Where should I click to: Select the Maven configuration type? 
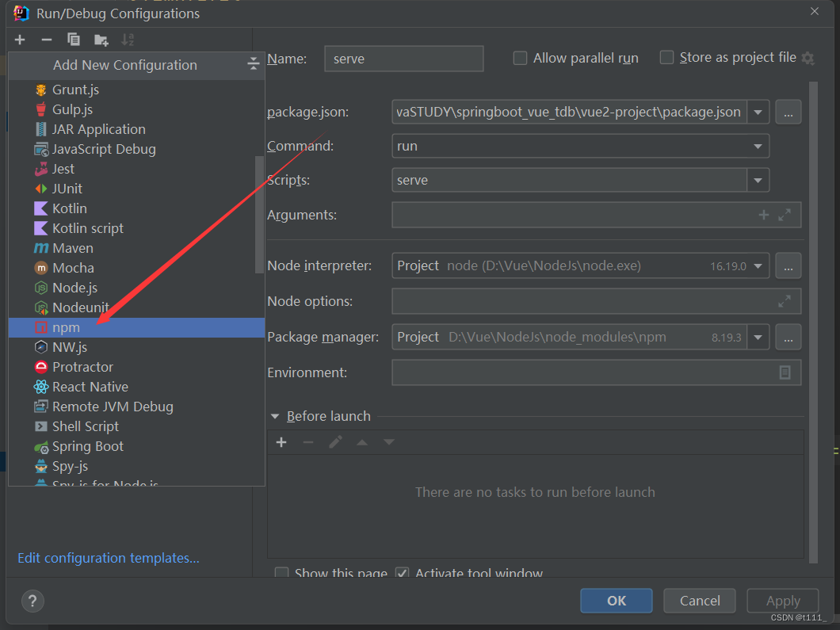136,248
